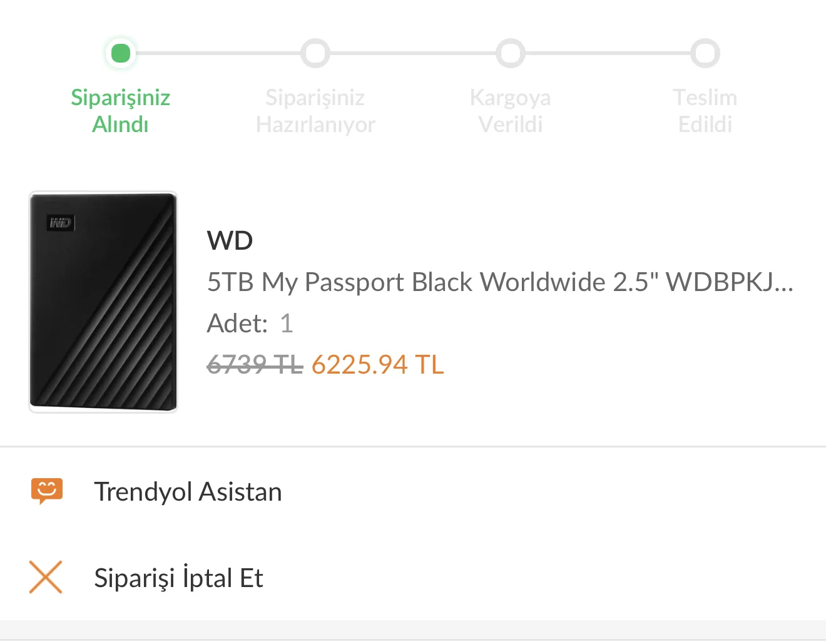
Task: Open the 5TB My Passport product title
Action: tap(499, 282)
